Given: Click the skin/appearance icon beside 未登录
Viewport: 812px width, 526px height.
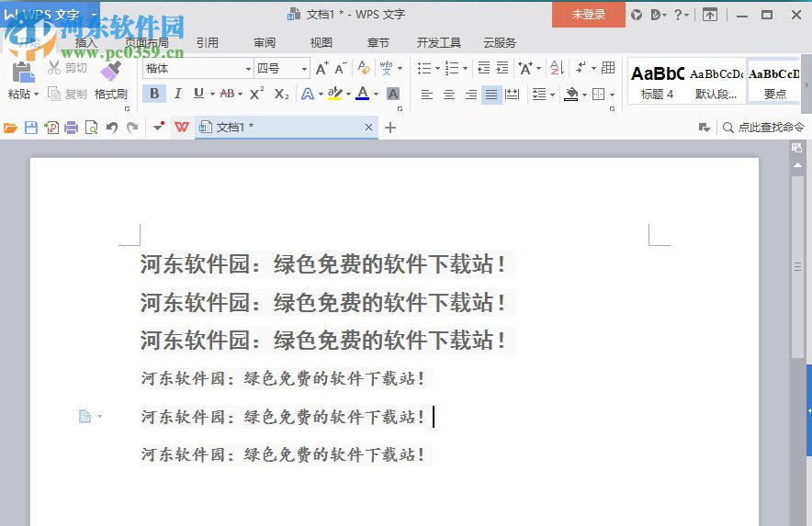Looking at the screenshot, I should tap(637, 15).
